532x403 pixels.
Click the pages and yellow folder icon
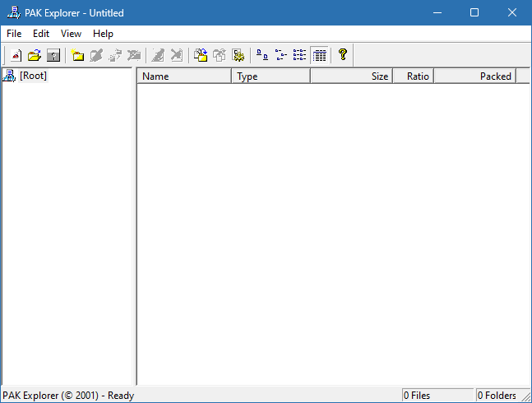point(201,55)
